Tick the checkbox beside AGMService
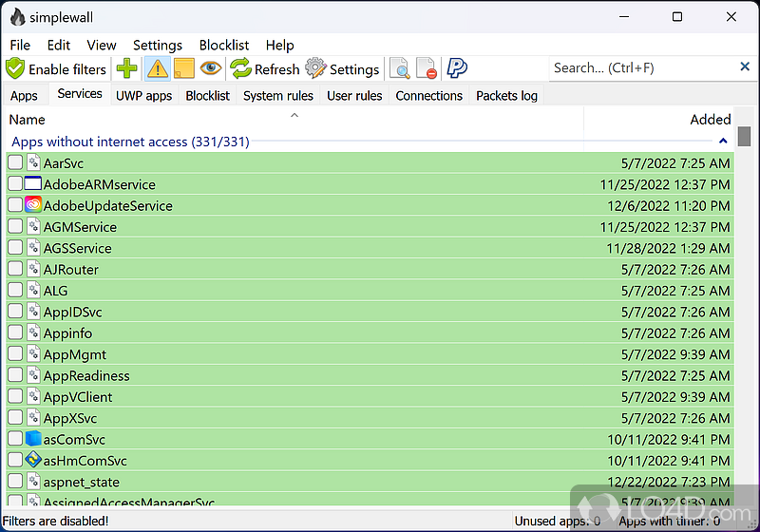This screenshot has height=532, width=760. pyautogui.click(x=15, y=227)
